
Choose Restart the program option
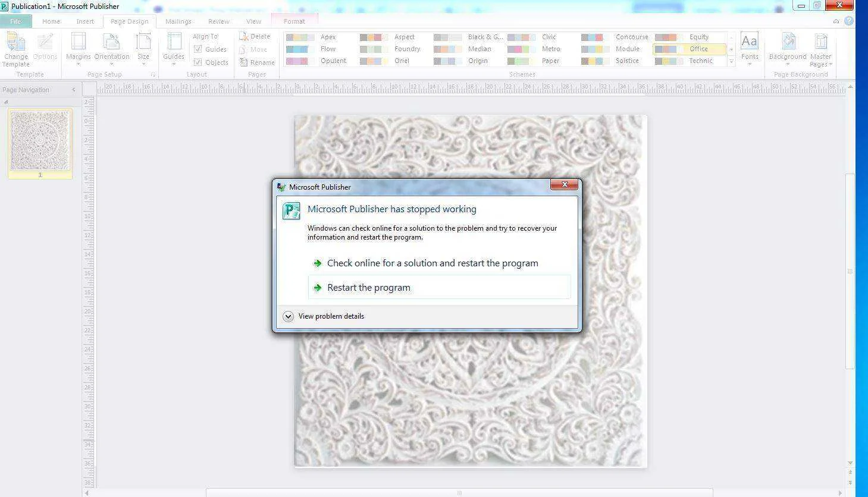click(x=439, y=287)
